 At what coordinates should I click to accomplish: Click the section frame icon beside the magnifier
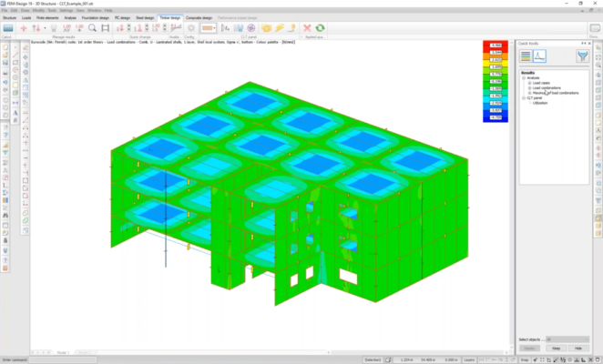coord(105,28)
